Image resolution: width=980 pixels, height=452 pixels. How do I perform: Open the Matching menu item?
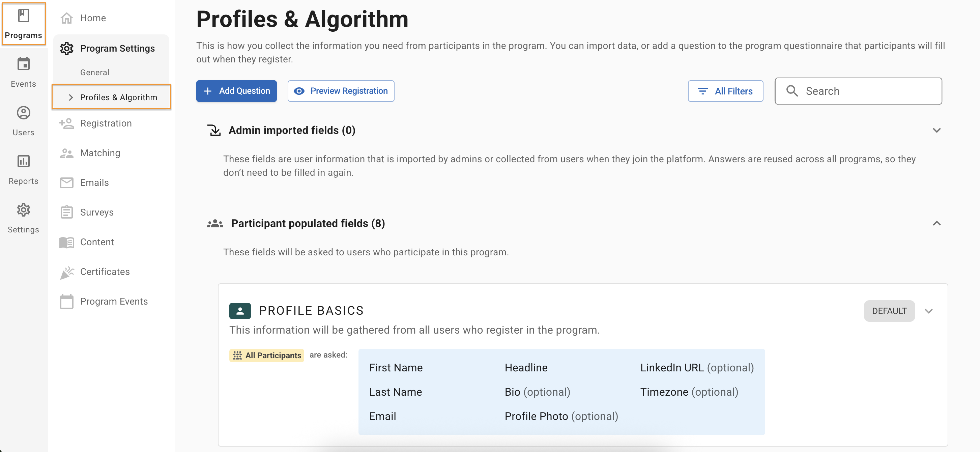click(x=100, y=153)
